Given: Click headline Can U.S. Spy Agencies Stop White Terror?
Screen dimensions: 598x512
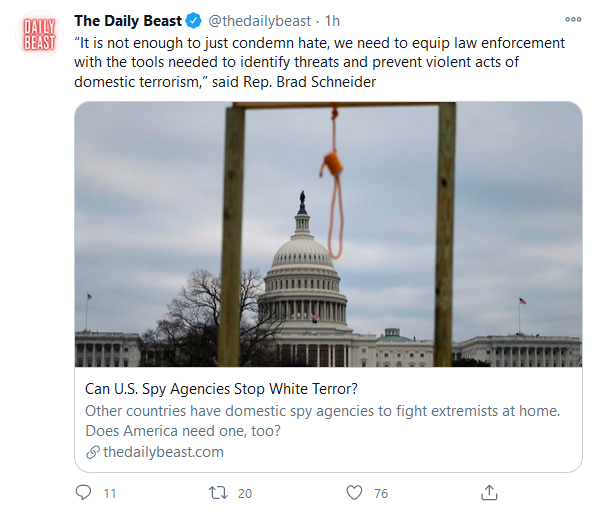Looking at the screenshot, I should [x=221, y=389].
